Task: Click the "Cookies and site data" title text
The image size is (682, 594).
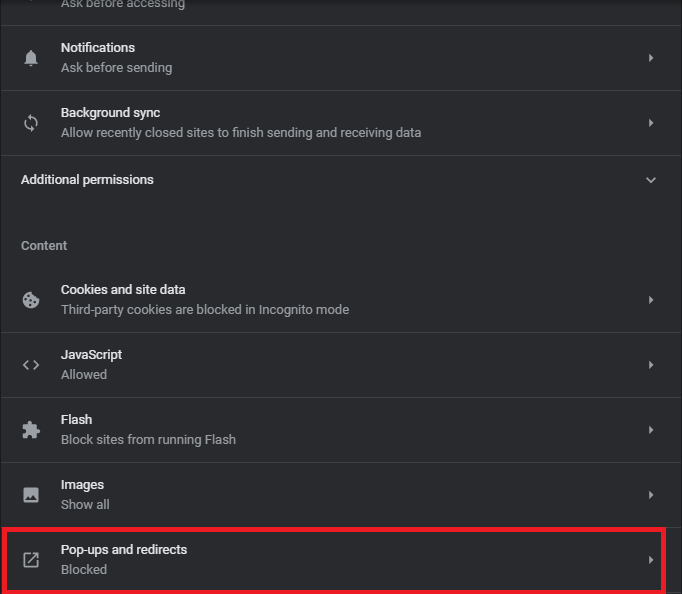Action: [x=123, y=290]
